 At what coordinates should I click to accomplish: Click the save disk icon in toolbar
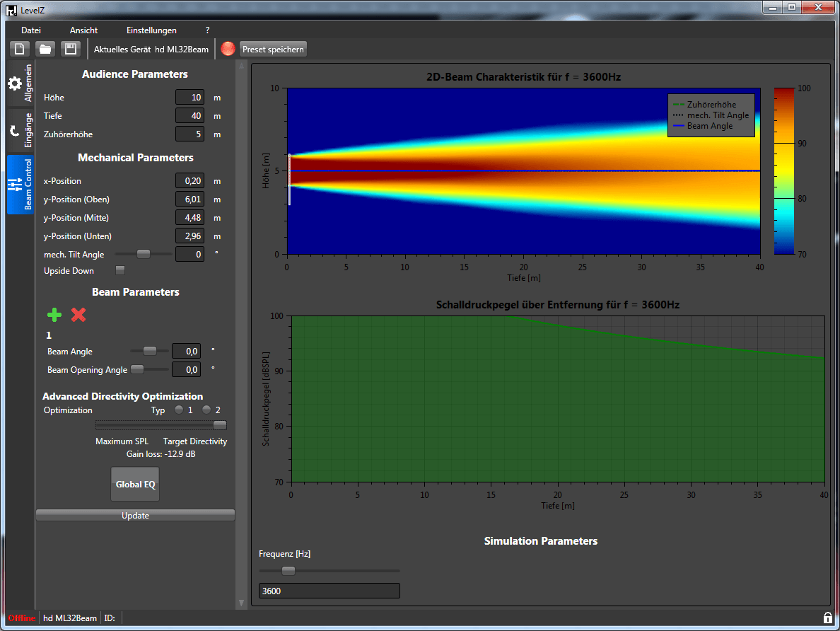tap(70, 49)
